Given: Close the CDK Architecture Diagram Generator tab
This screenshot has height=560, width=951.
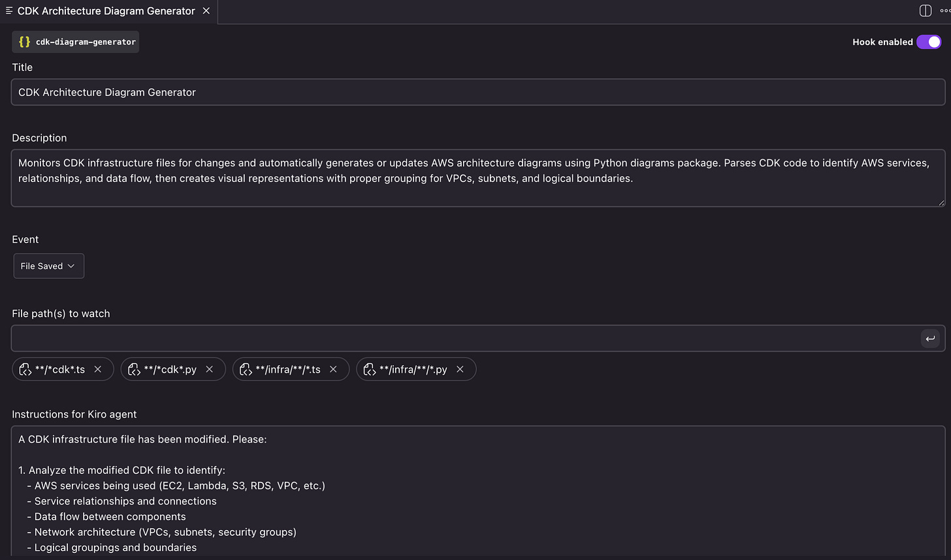Looking at the screenshot, I should point(206,11).
